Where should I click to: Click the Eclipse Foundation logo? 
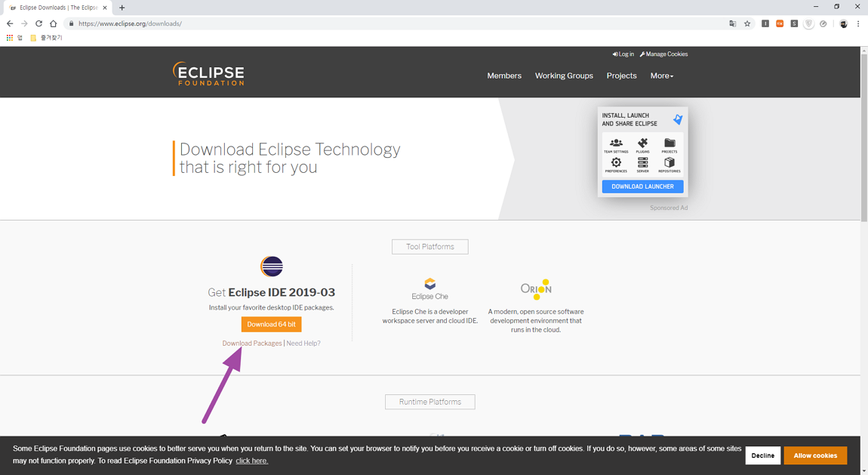pyautogui.click(x=208, y=74)
